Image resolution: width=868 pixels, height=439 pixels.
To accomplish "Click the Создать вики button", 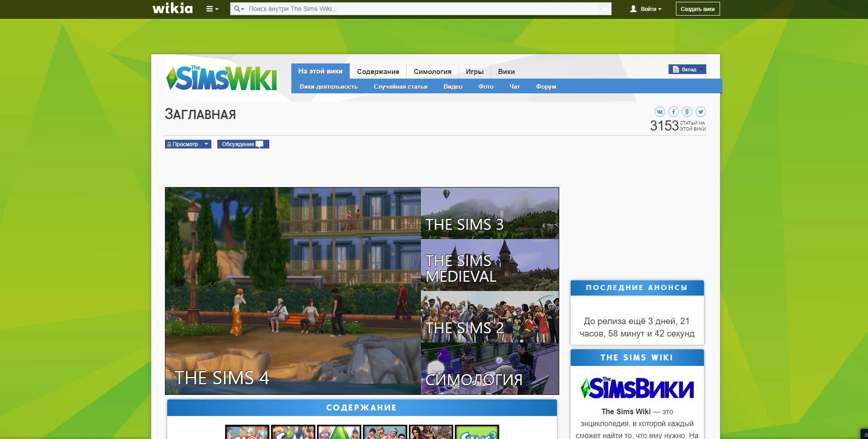I will tap(698, 9).
